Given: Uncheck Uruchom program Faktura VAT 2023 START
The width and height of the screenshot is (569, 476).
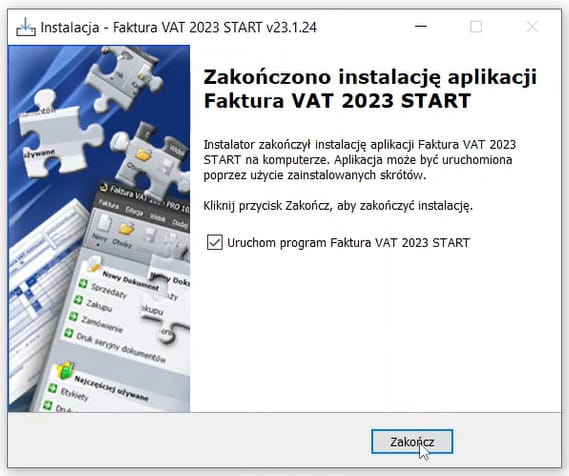Looking at the screenshot, I should [x=214, y=242].
